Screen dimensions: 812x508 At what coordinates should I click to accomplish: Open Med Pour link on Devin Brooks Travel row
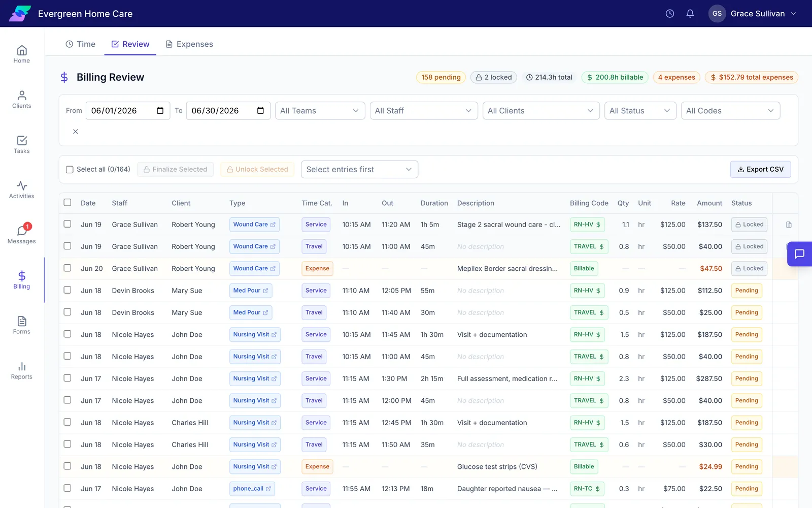coord(251,312)
